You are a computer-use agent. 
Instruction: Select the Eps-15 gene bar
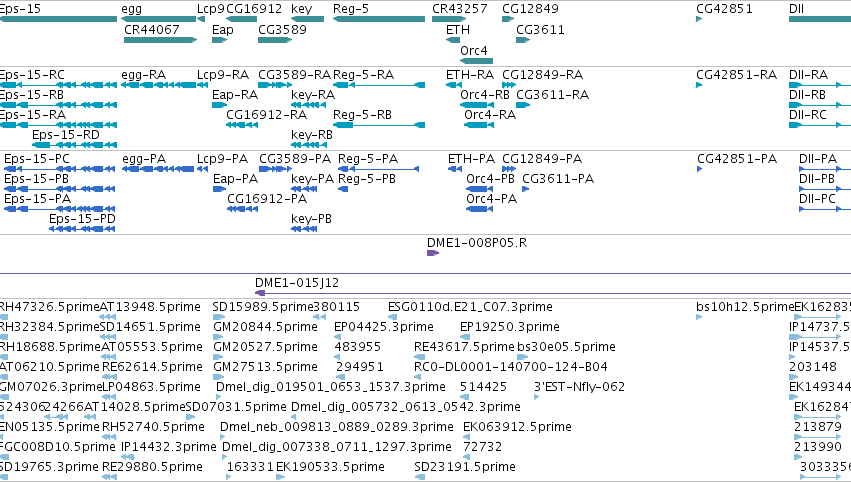pos(58,19)
